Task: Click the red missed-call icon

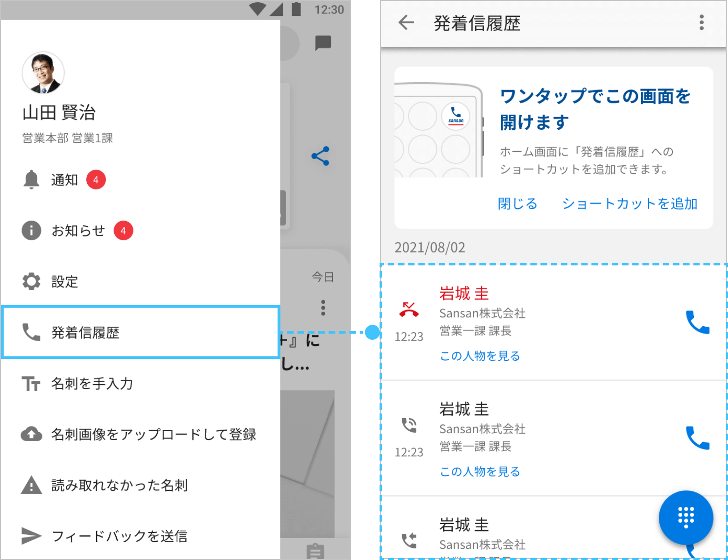Action: pyautogui.click(x=409, y=310)
